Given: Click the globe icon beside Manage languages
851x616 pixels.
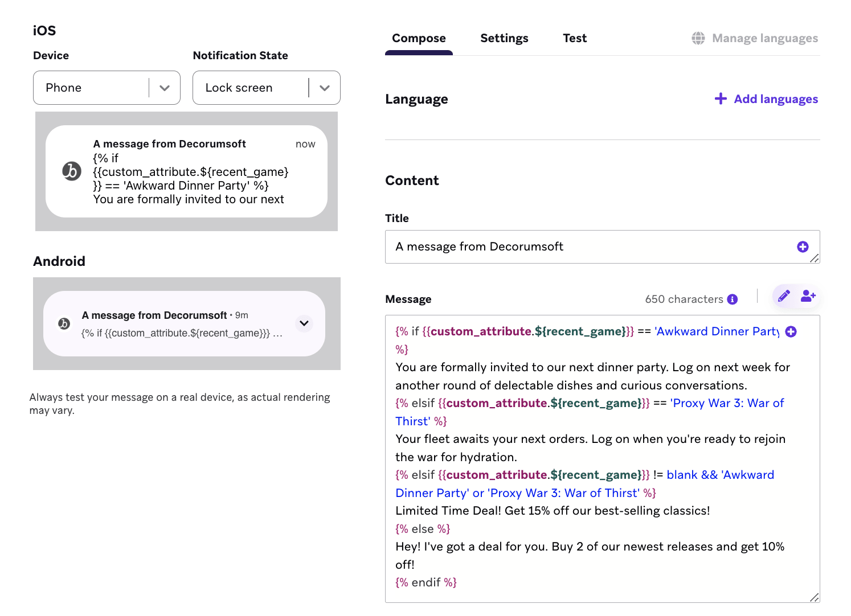Looking at the screenshot, I should pyautogui.click(x=698, y=38).
